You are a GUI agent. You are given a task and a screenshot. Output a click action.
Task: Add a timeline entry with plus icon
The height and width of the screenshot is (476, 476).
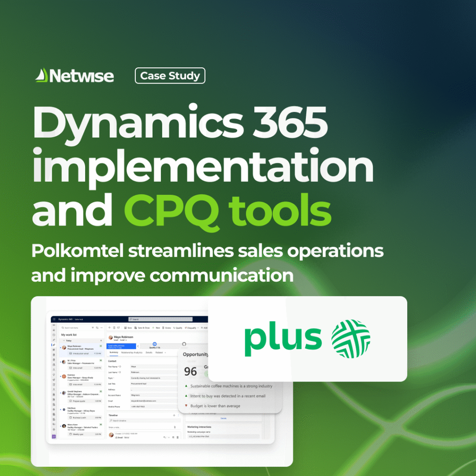[174, 415]
